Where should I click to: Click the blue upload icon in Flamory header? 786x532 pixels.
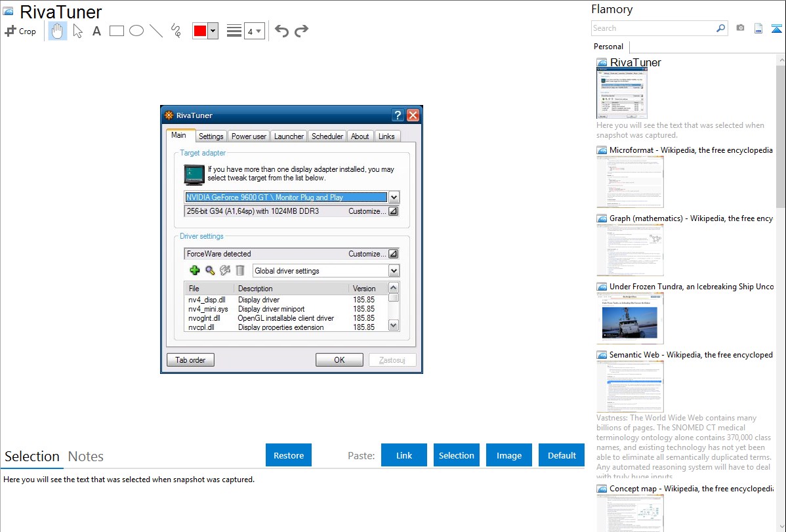pyautogui.click(x=776, y=28)
